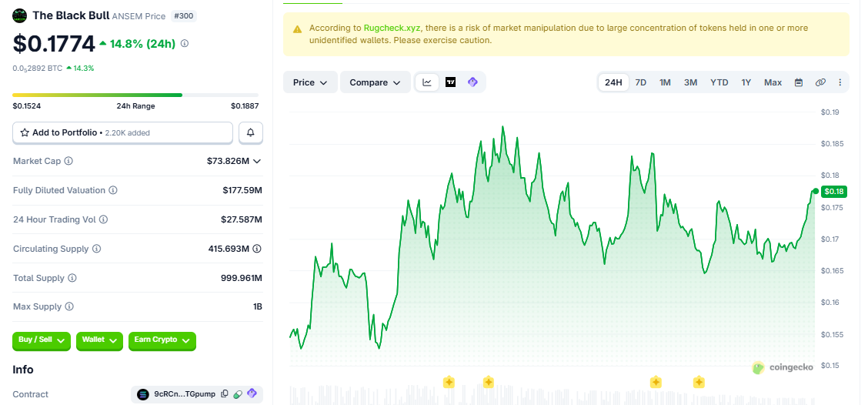Expand Wallet dropdown
The image size is (868, 405).
click(x=99, y=341)
